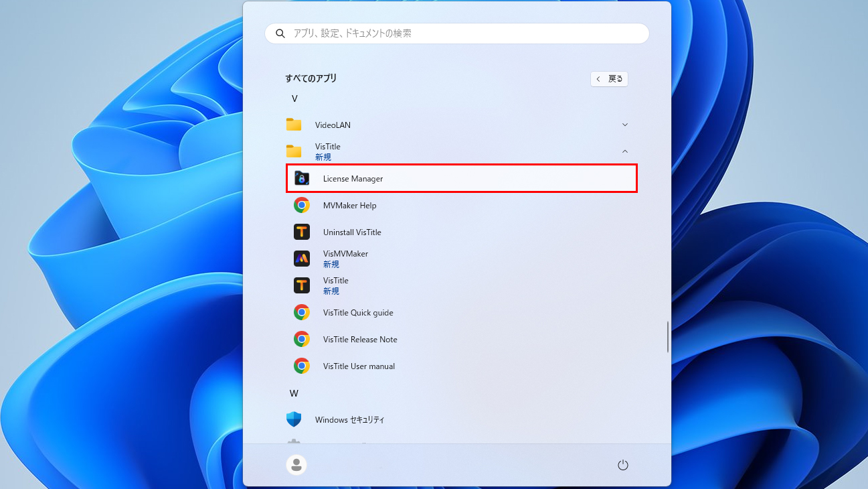Open the VideoLAN folder entry
868x489 pixels.
(333, 125)
